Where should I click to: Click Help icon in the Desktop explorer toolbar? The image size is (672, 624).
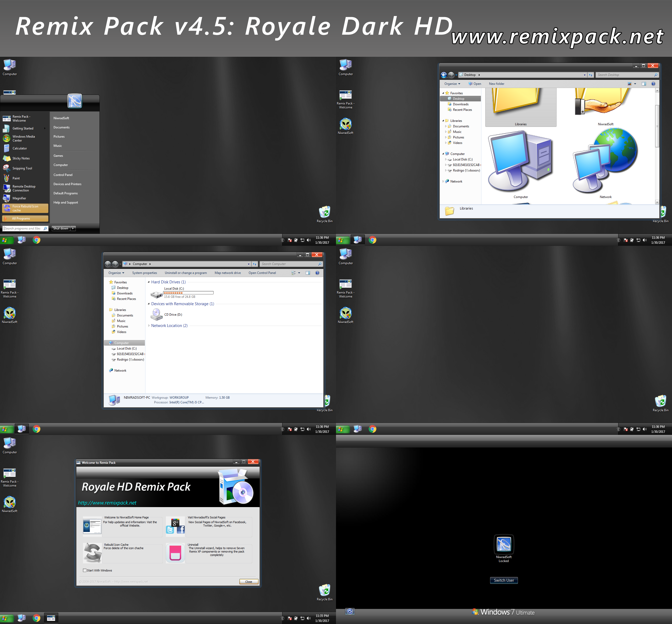(x=653, y=84)
